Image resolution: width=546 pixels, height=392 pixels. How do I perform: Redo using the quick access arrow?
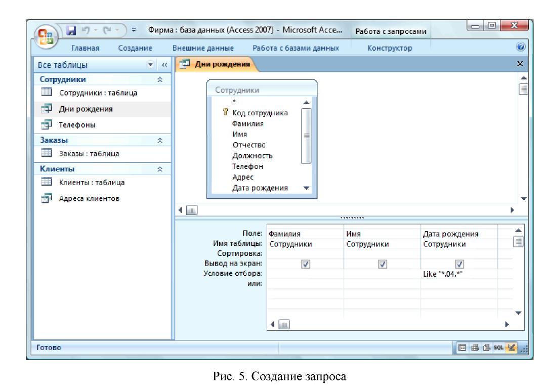[107, 30]
